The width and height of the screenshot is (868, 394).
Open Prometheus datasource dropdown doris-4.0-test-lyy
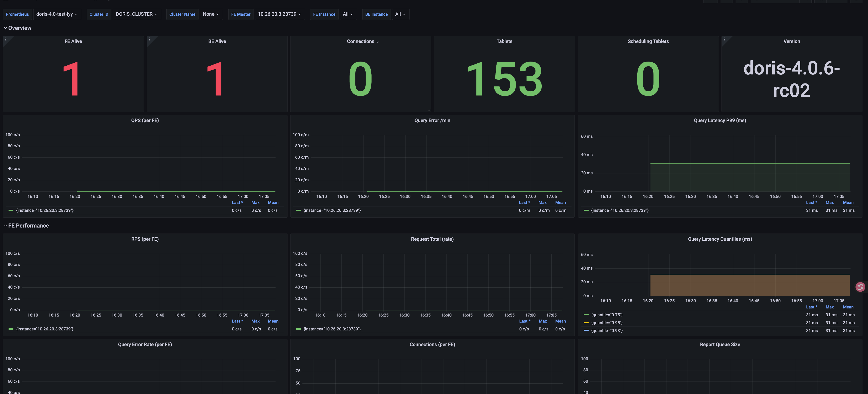(57, 14)
